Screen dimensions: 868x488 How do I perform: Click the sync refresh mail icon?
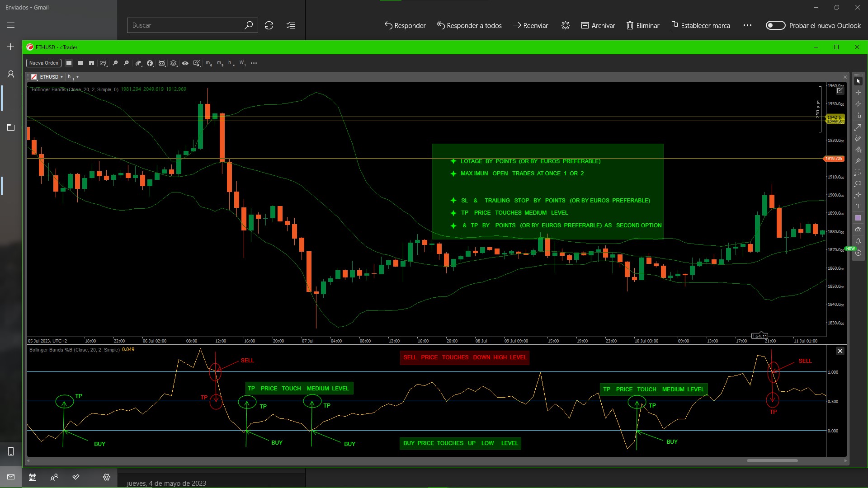click(269, 25)
